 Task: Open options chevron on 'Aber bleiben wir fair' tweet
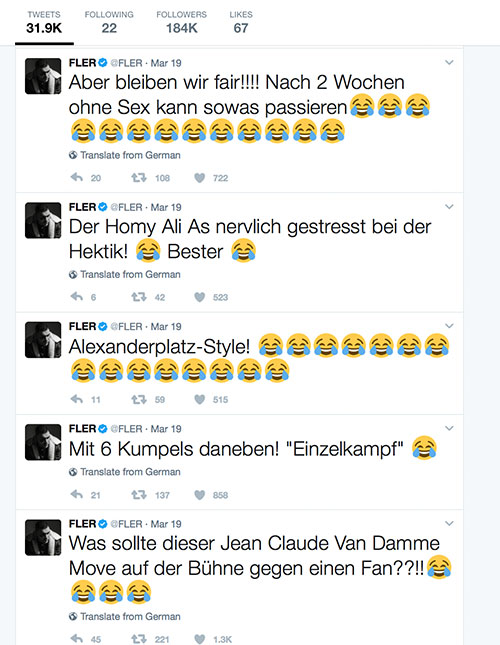[449, 63]
